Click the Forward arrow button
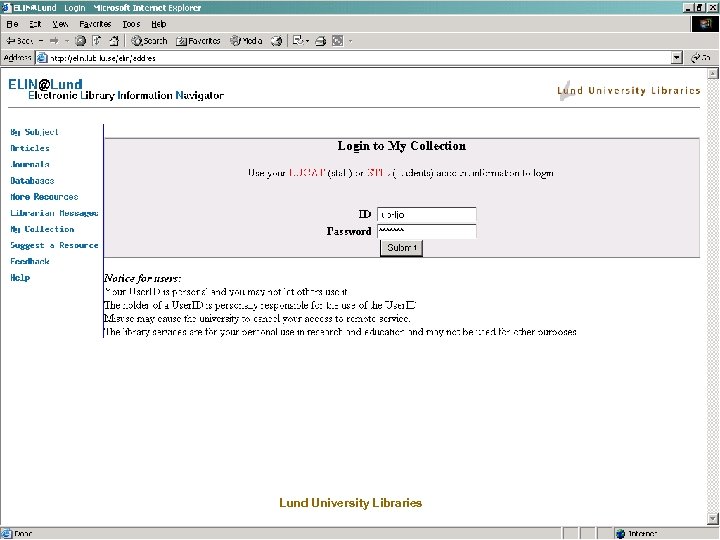The image size is (720, 540). tap(54, 41)
